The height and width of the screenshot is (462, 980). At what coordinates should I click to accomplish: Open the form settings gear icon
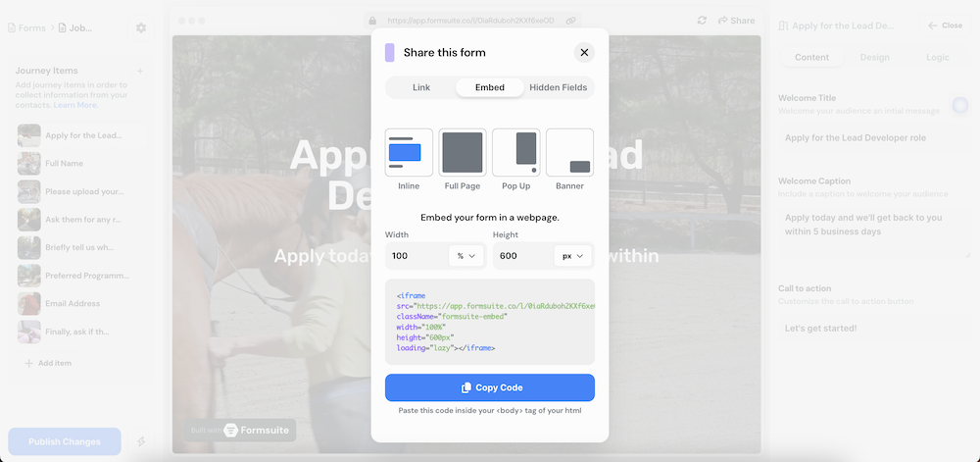click(x=141, y=27)
